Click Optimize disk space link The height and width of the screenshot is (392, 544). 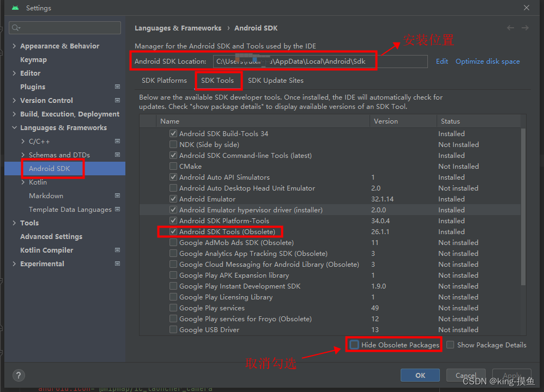pyautogui.click(x=488, y=62)
